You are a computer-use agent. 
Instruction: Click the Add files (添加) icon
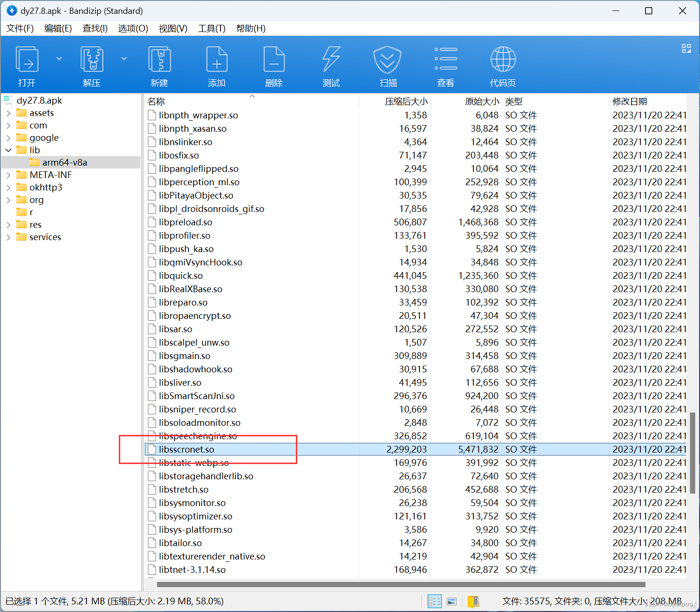tap(217, 60)
